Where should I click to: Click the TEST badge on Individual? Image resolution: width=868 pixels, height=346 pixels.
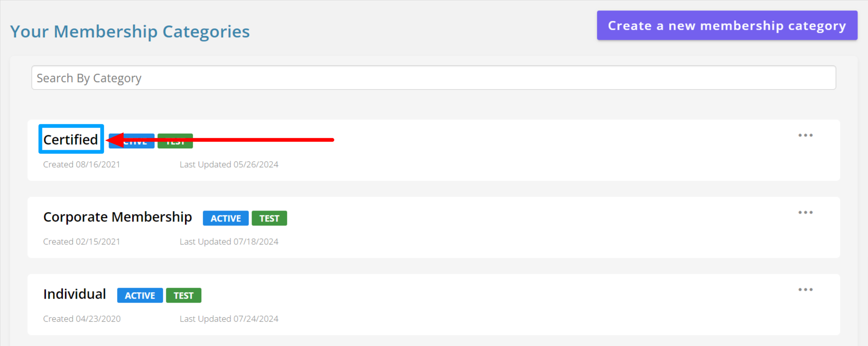[x=183, y=296]
